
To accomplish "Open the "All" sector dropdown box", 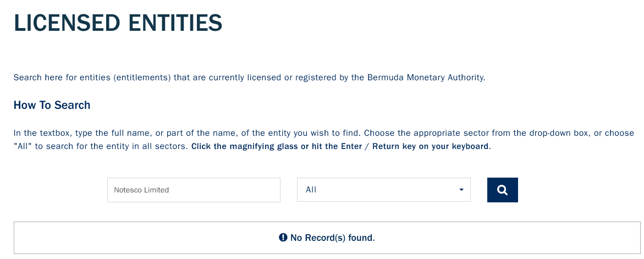I will pyautogui.click(x=384, y=190).
